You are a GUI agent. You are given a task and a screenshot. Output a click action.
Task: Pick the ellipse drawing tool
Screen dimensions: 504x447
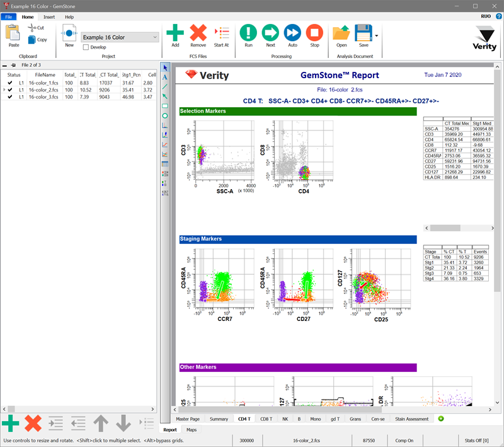tap(165, 116)
